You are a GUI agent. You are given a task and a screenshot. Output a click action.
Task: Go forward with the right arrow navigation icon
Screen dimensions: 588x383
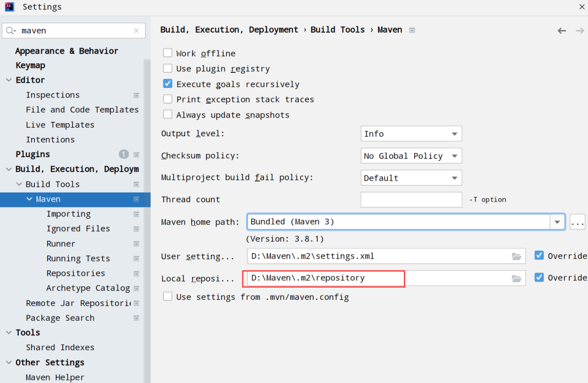click(x=580, y=31)
